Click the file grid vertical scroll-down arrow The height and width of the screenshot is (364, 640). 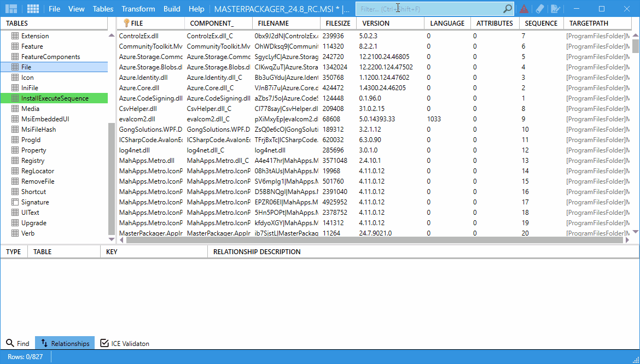pyautogui.click(x=636, y=232)
